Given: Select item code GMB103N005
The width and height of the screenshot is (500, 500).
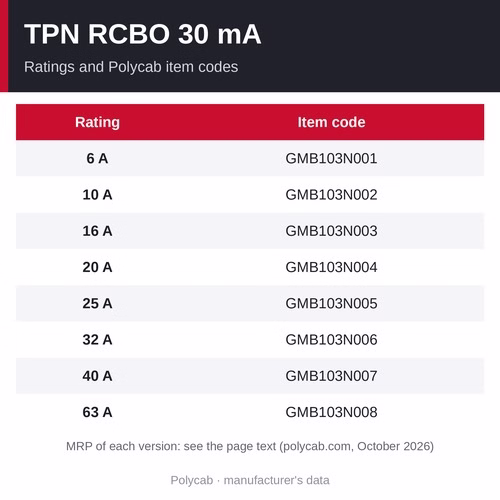Looking at the screenshot, I should (331, 304).
